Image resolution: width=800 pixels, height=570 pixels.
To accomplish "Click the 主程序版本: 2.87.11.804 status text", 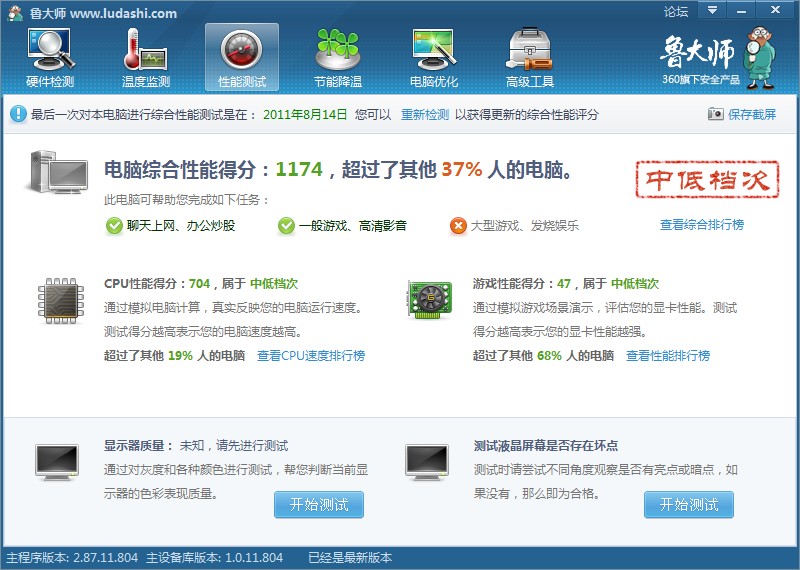I will tap(72, 558).
